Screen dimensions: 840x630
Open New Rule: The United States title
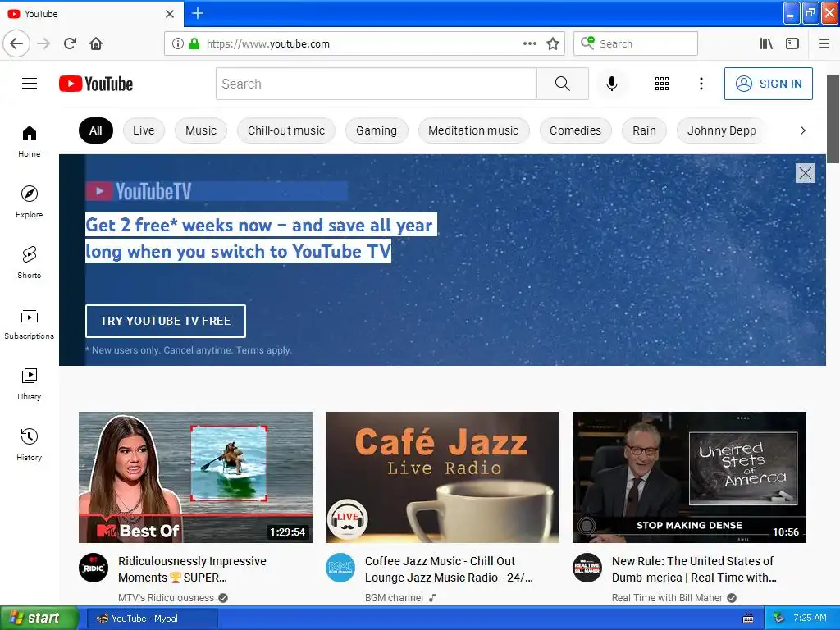pyautogui.click(x=694, y=569)
